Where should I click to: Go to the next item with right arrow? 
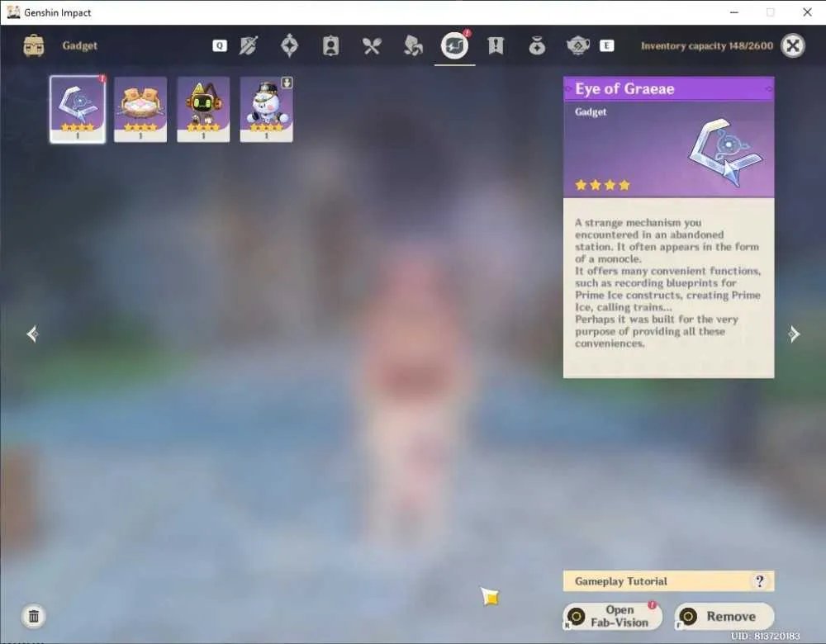(794, 334)
